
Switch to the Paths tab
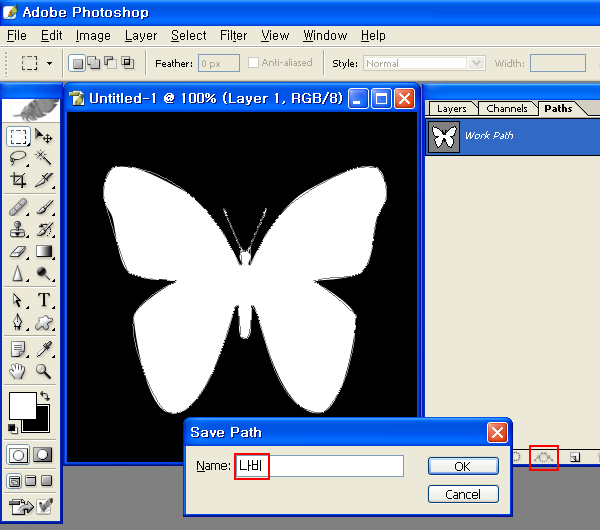click(x=558, y=108)
